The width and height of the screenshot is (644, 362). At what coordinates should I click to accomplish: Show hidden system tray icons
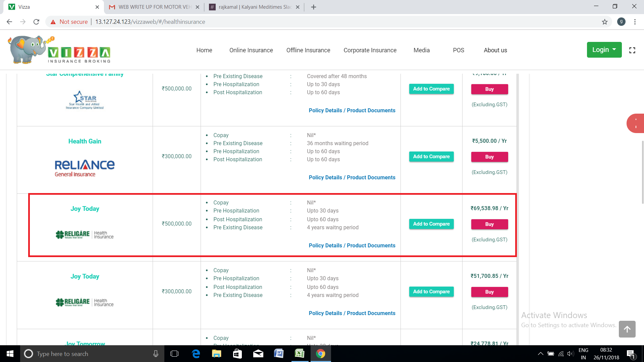[x=540, y=354]
